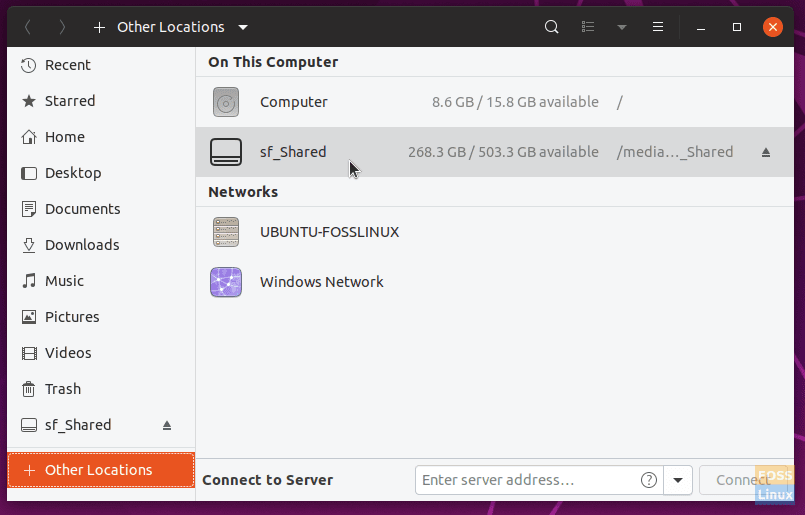Select the sf_Shared drive row
Screen dimensions: 805x515
pos(494,152)
